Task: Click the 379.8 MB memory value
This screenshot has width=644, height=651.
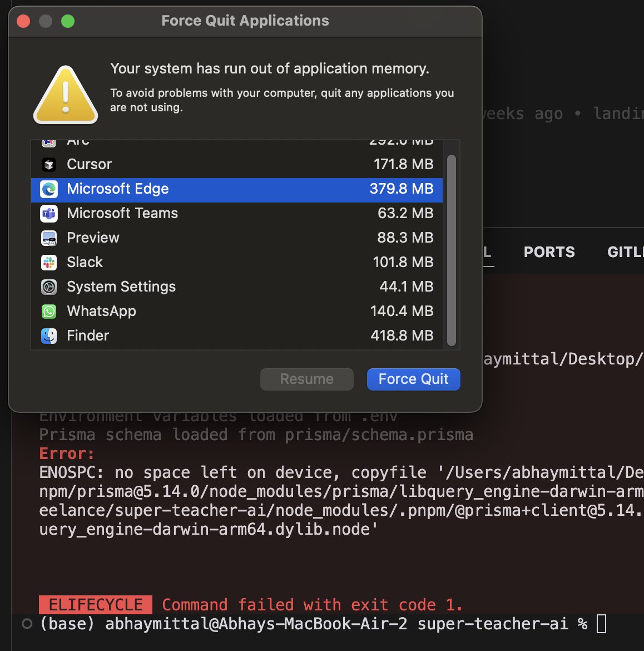Action: point(402,189)
